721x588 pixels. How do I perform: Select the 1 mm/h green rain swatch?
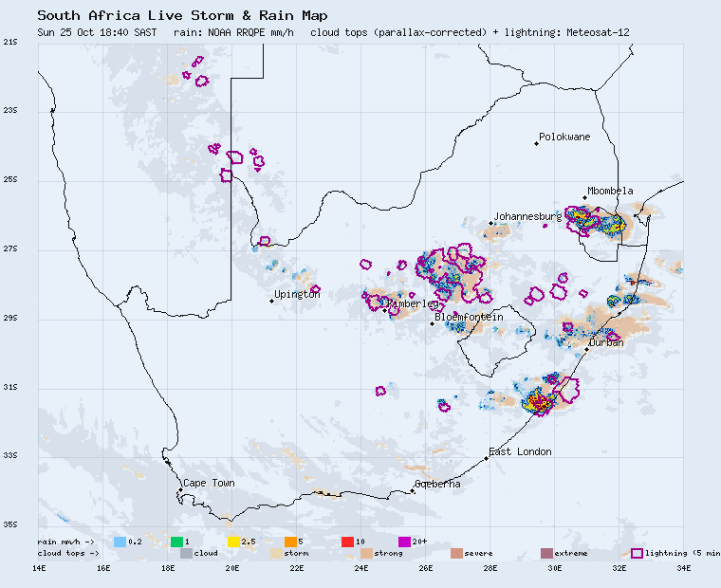[177, 542]
